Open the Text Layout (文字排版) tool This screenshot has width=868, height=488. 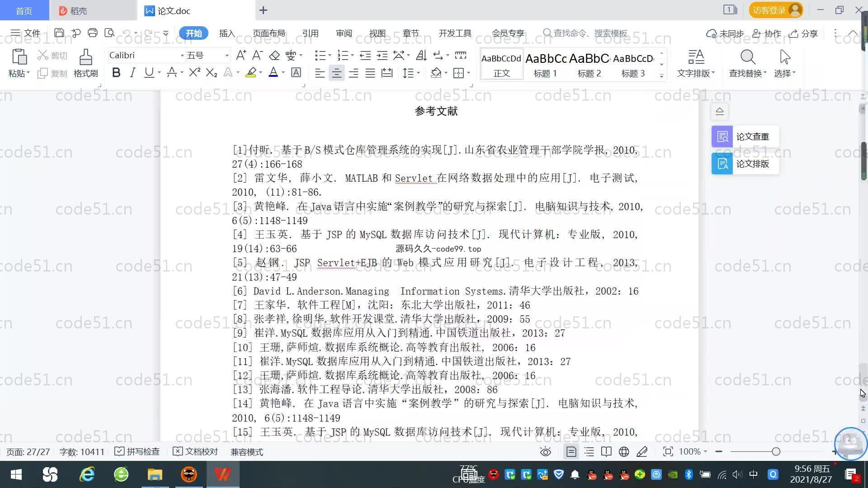tap(696, 63)
